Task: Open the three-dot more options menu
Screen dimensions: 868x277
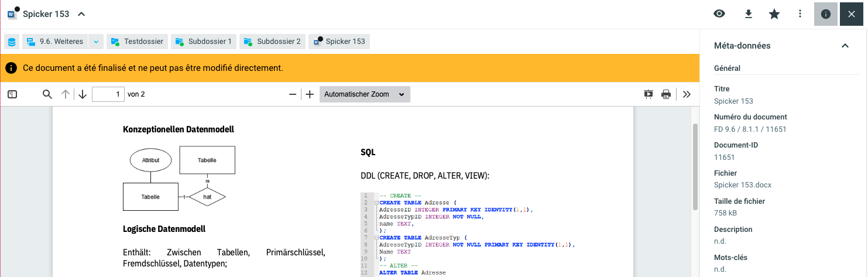Action: pyautogui.click(x=800, y=14)
